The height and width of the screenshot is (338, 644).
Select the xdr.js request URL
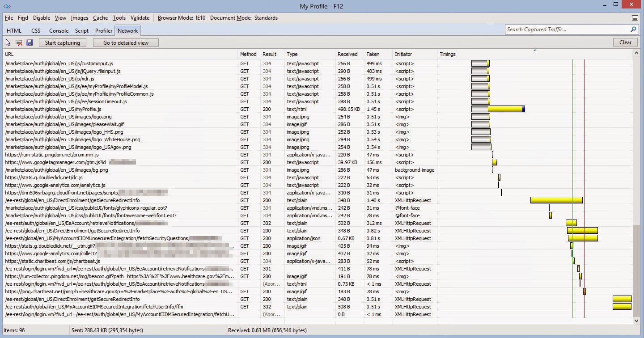coord(50,79)
